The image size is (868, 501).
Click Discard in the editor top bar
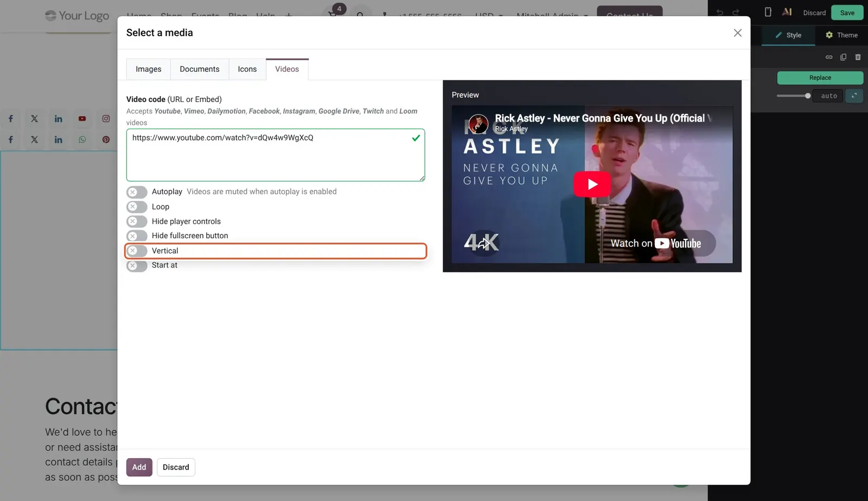[814, 12]
